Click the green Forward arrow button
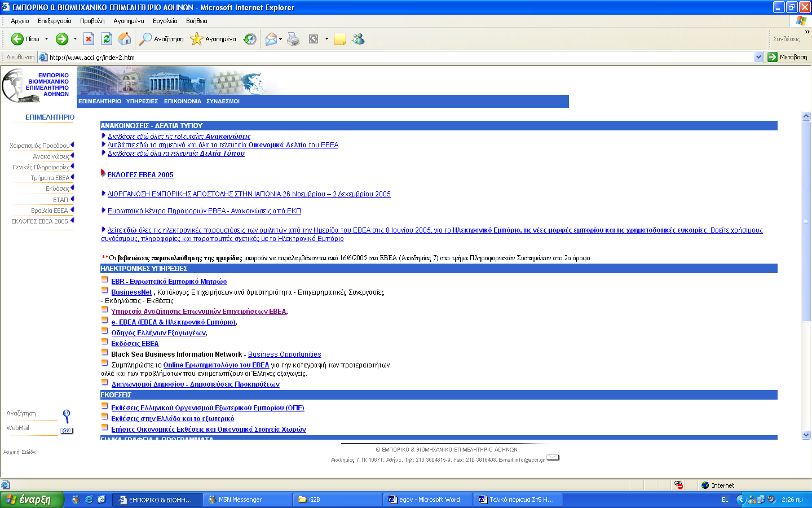Image resolution: width=812 pixels, height=508 pixels. pyautogui.click(x=62, y=39)
